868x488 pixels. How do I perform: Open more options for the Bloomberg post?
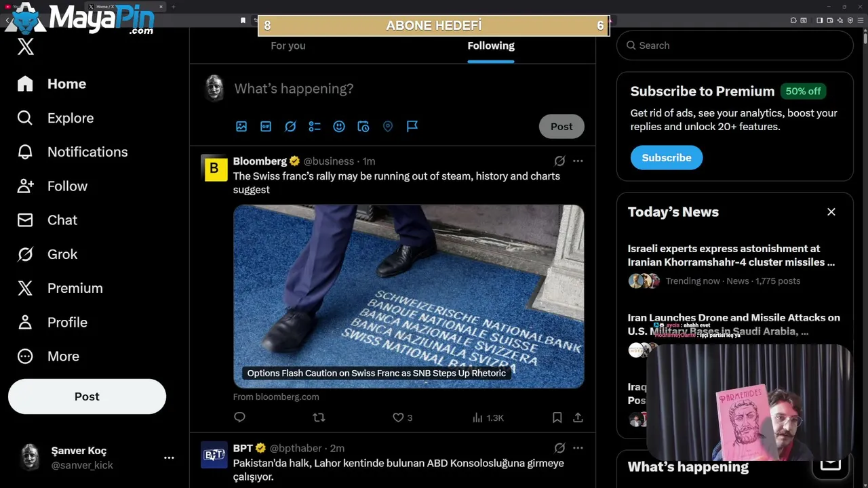coord(578,161)
